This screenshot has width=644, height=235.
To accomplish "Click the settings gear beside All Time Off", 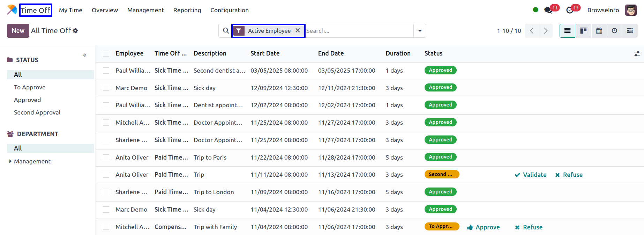I will pos(75,31).
